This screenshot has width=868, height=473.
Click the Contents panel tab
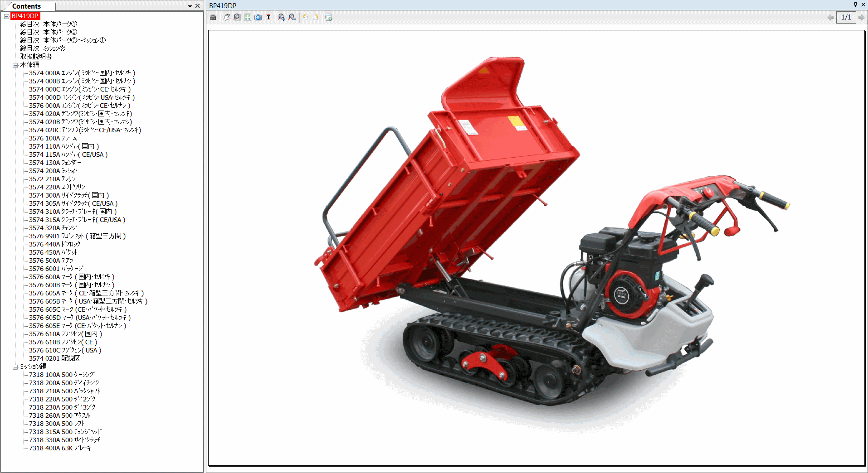pos(29,6)
